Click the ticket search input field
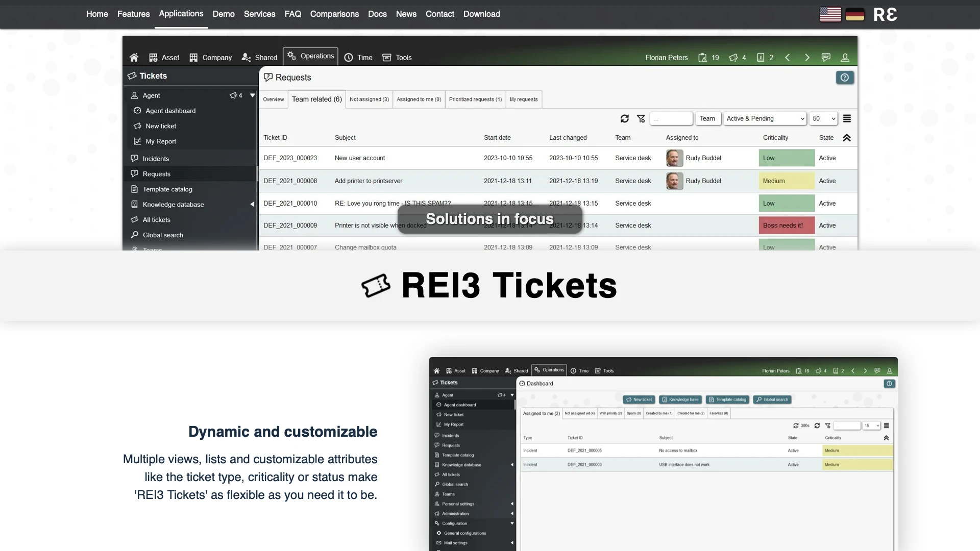Viewport: 980px width, 551px height. (671, 118)
